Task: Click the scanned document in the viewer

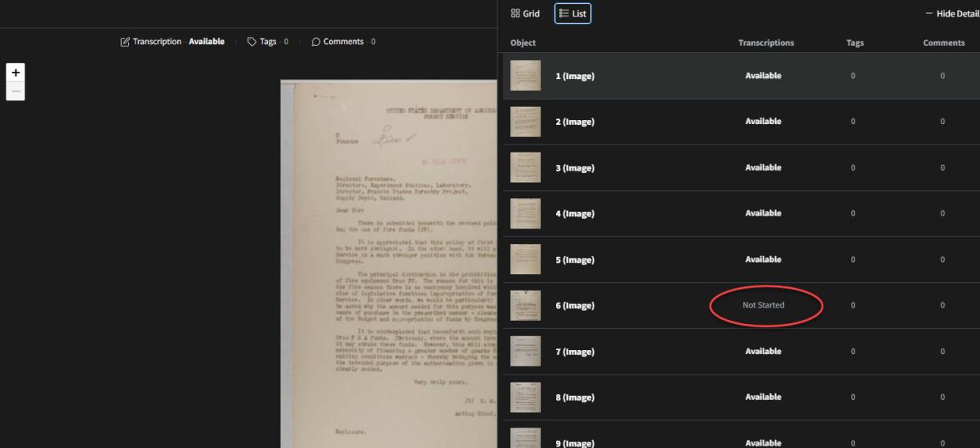Action: click(x=389, y=261)
